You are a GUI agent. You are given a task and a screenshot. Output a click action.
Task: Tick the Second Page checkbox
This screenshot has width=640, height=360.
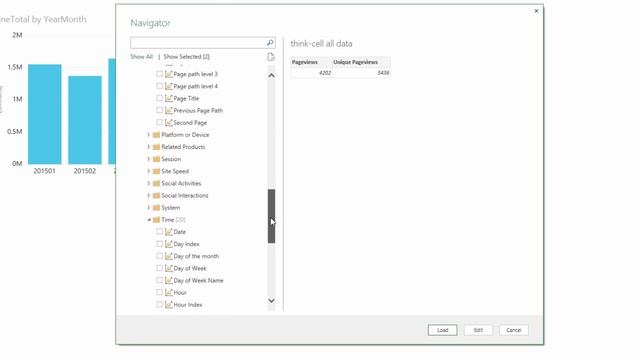[160, 122]
